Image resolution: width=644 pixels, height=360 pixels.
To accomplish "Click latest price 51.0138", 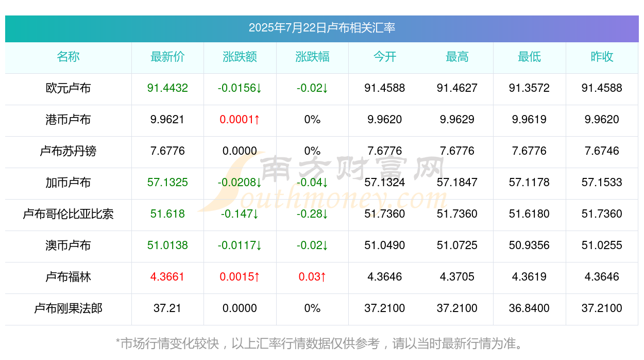I will click(167, 246).
